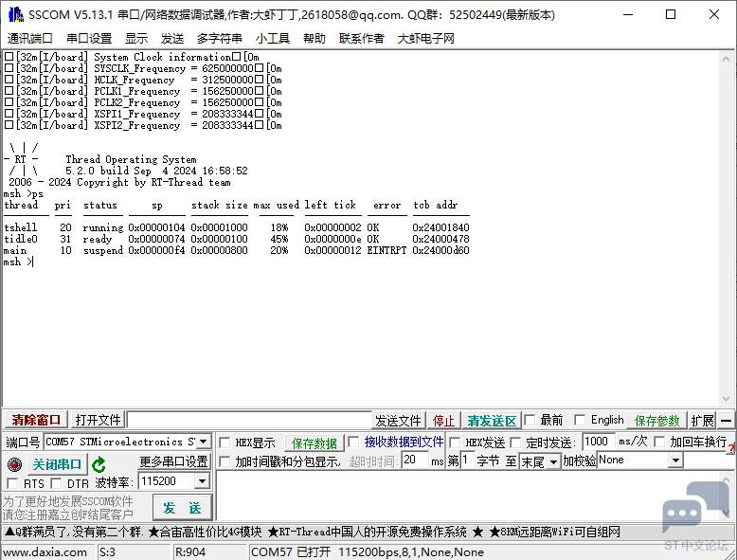Click the minus collapse button beside 扩展
Image resolution: width=737 pixels, height=560 pixels.
pos(727,421)
